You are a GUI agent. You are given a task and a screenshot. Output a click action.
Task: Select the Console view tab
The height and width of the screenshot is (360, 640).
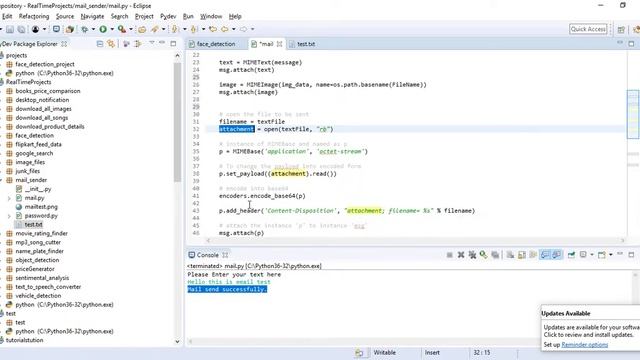pos(208,255)
